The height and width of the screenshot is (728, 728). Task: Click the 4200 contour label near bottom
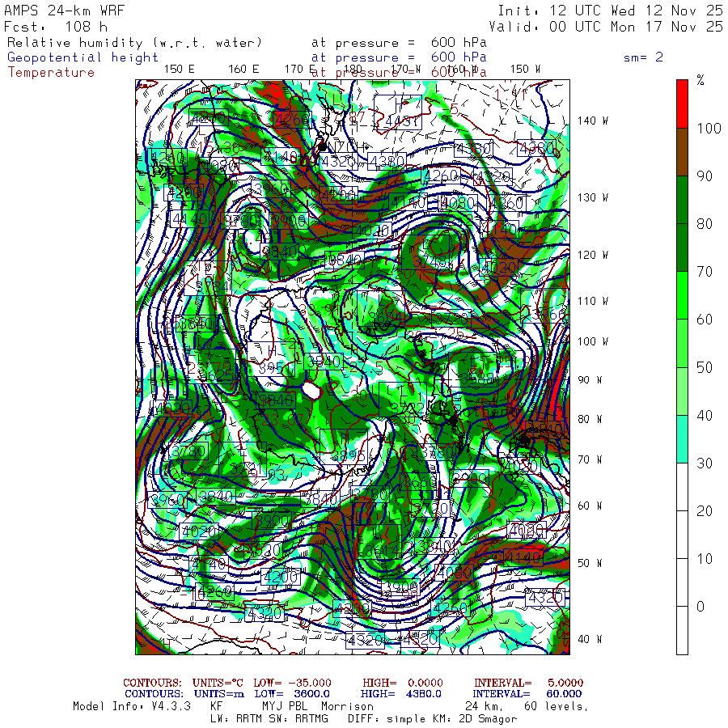point(281,577)
